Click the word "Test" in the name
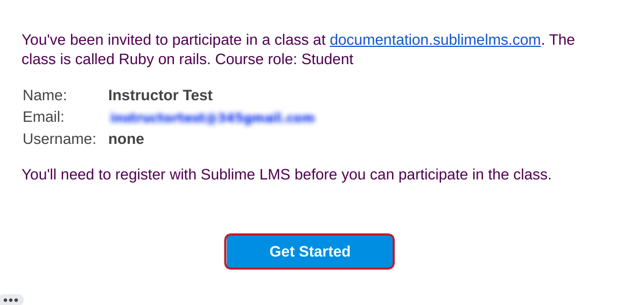The image size is (644, 305). pyautogui.click(x=198, y=95)
